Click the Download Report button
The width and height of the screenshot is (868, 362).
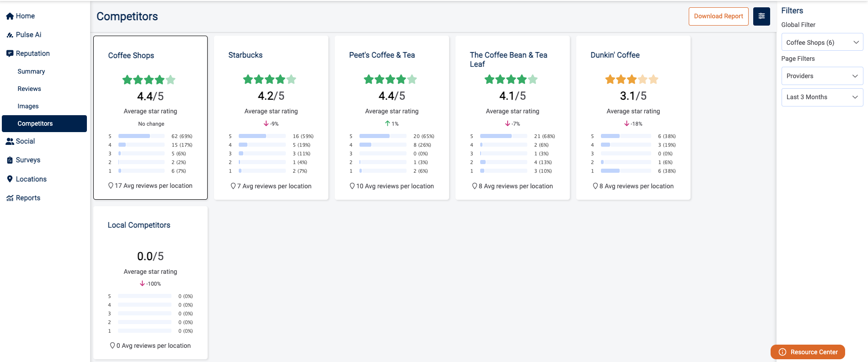718,16
